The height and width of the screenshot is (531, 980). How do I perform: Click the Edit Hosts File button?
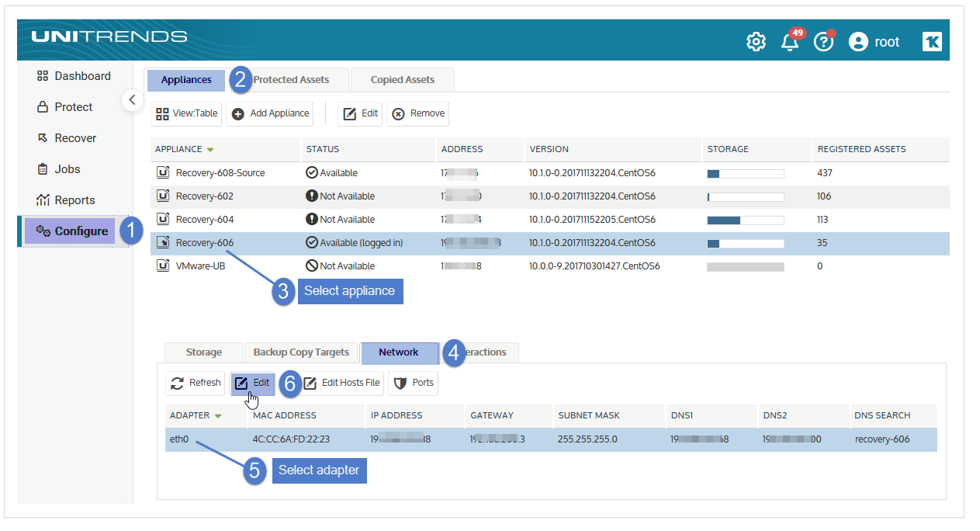click(x=341, y=383)
